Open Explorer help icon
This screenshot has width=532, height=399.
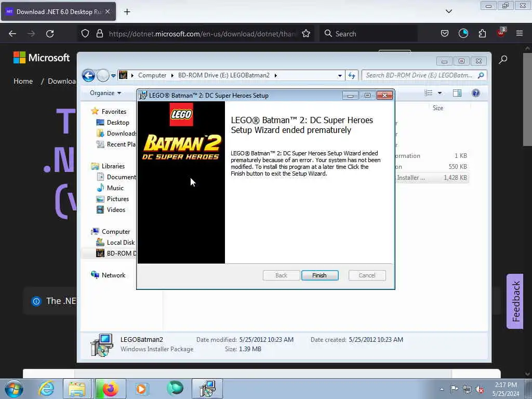pyautogui.click(x=476, y=93)
